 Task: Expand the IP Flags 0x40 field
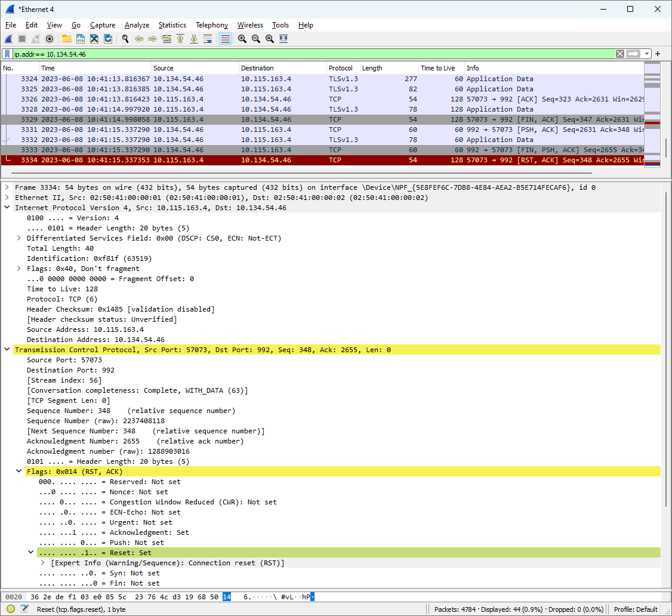click(x=19, y=269)
